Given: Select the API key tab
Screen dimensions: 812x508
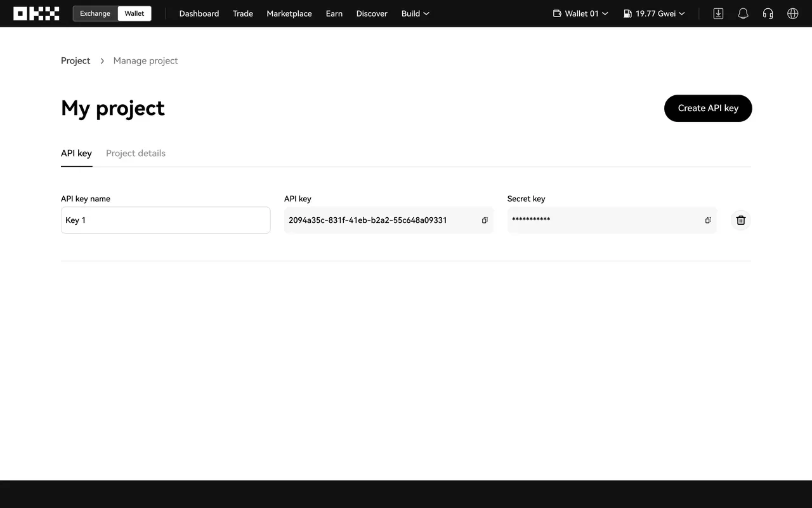Looking at the screenshot, I should pos(76,153).
